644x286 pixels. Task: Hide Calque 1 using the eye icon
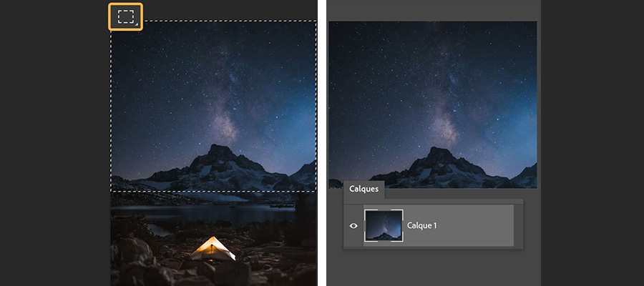point(353,226)
